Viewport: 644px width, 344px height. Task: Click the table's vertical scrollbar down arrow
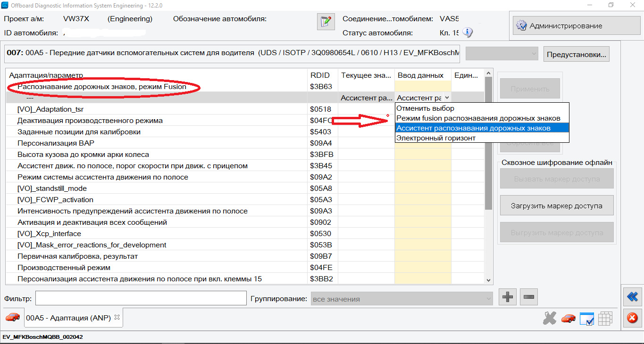coord(488,280)
